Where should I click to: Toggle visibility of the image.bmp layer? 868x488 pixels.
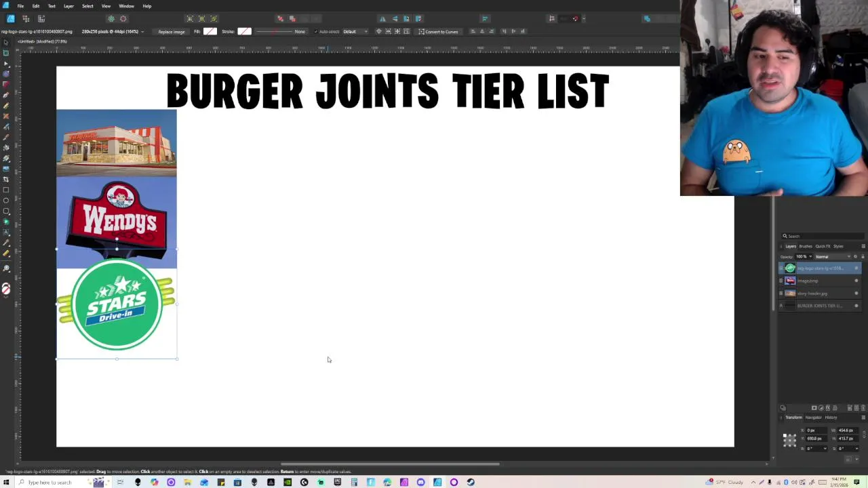point(856,281)
